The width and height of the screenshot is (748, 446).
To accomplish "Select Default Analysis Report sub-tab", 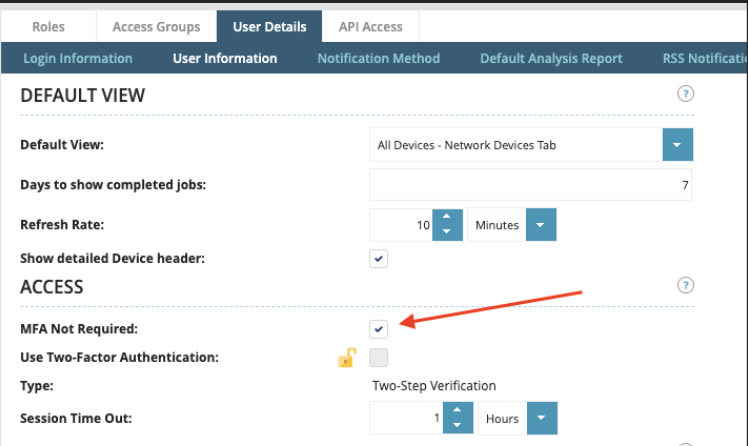I will (551, 58).
